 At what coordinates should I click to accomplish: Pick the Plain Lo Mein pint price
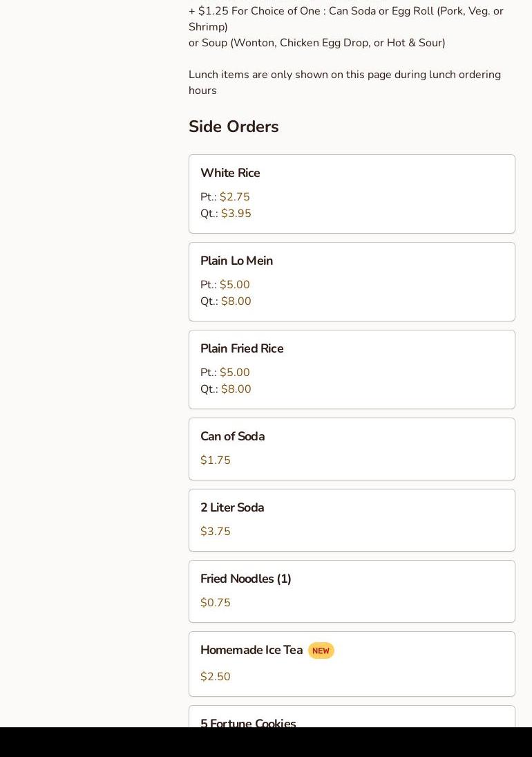coord(235,285)
